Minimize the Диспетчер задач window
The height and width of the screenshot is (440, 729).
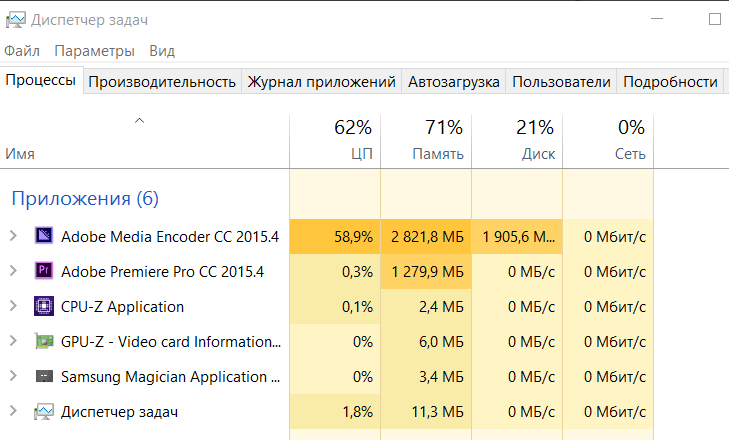pyautogui.click(x=657, y=19)
